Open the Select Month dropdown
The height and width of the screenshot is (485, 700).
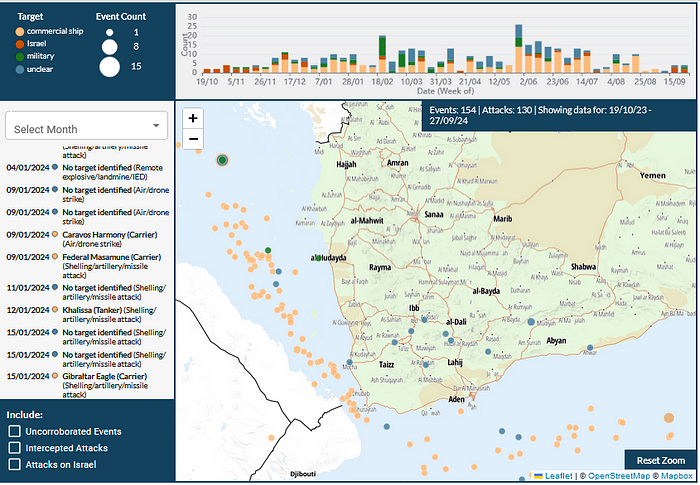tap(87, 128)
